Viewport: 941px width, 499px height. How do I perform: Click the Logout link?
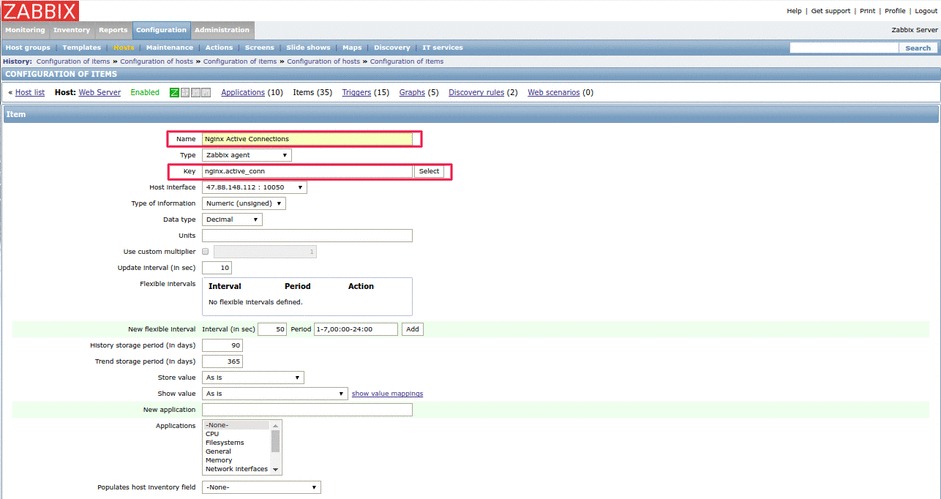pos(925,11)
